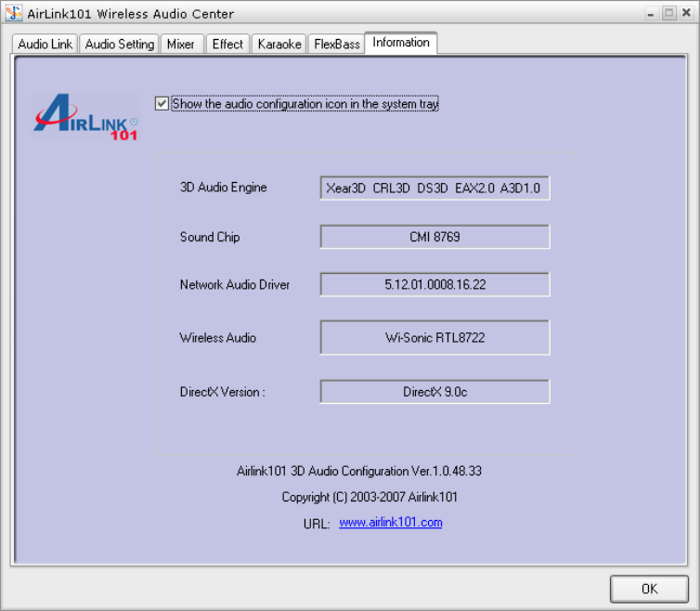Image resolution: width=700 pixels, height=611 pixels.
Task: Click the 'URL:' label
Action: click(317, 524)
